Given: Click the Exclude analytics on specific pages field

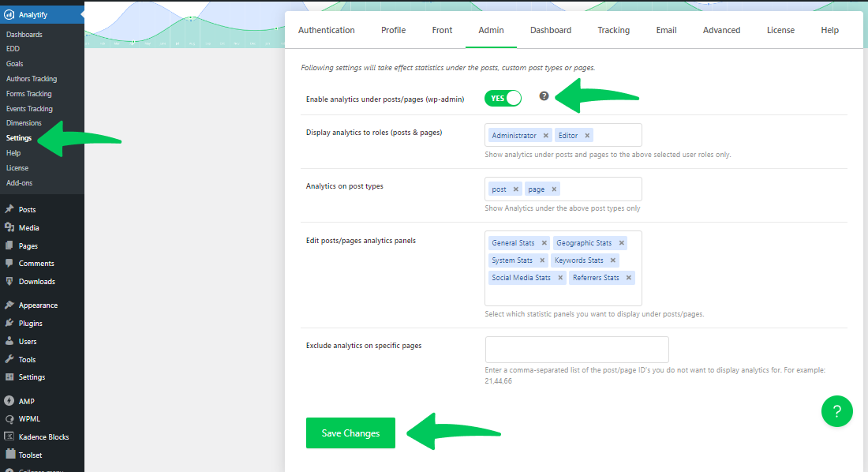Looking at the screenshot, I should click(577, 350).
